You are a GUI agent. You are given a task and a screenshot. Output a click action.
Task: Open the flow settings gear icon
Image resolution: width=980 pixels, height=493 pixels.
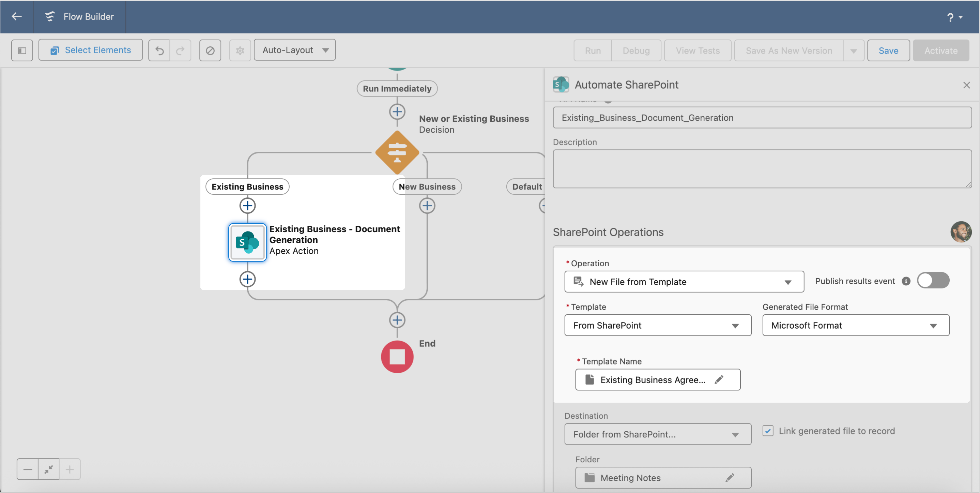[240, 50]
